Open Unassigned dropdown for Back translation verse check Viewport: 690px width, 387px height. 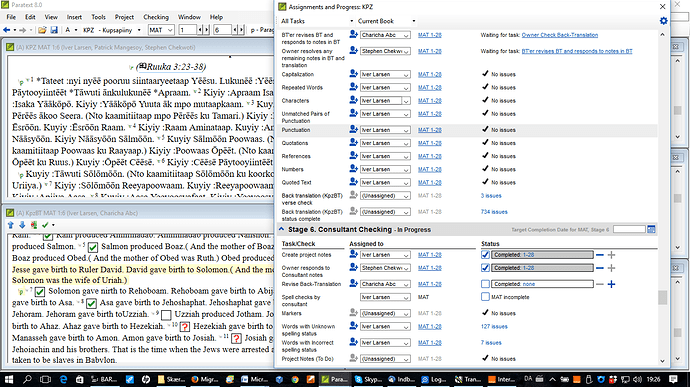pos(385,195)
